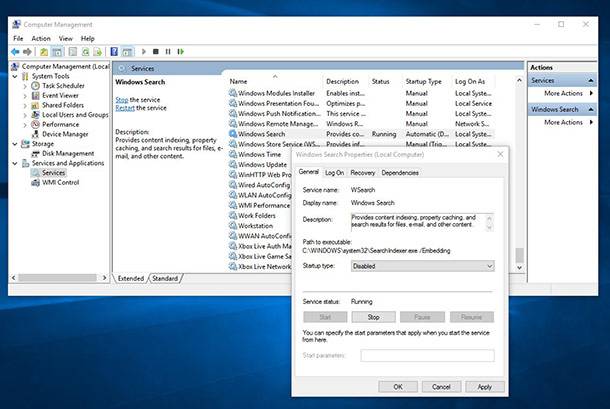Expand the Task Scheduler node
The height and width of the screenshot is (409, 610).
(x=25, y=86)
